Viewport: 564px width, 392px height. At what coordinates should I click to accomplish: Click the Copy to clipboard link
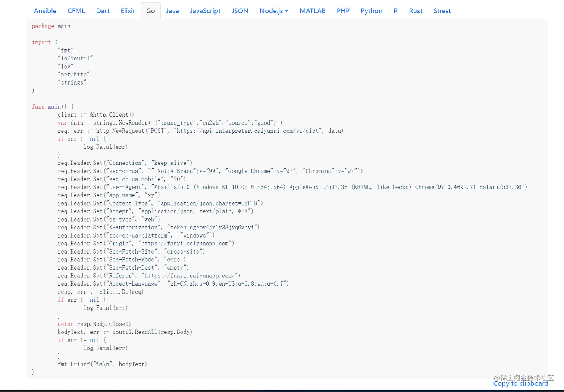click(521, 383)
